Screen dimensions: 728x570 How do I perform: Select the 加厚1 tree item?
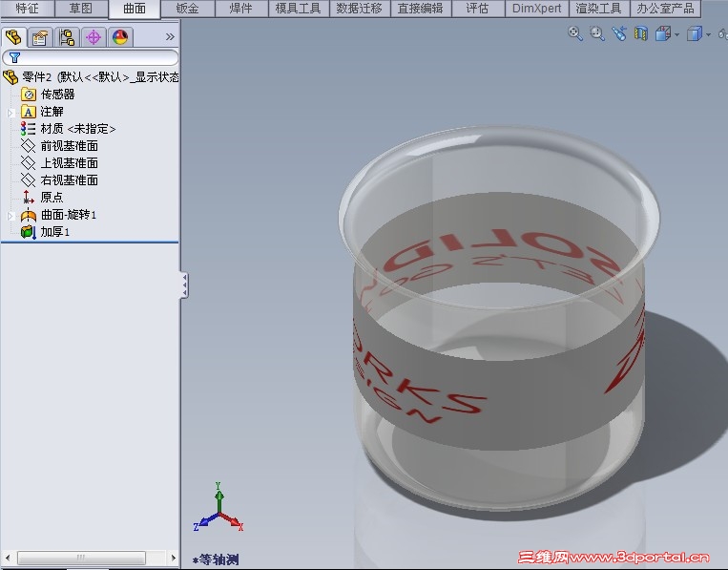(x=46, y=232)
